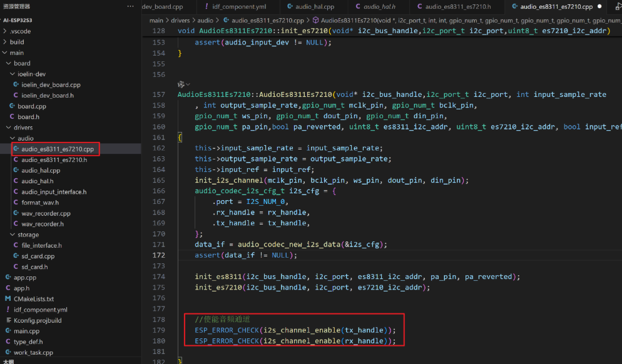Screen dimensions: 622x364
Task: Place cursor on the init_es8311 call line
Action: click(x=357, y=276)
